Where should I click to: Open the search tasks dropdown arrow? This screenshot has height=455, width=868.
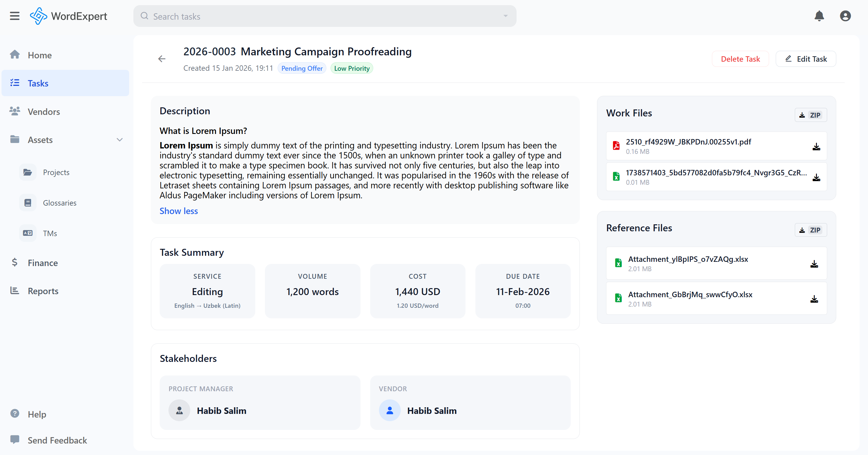505,16
